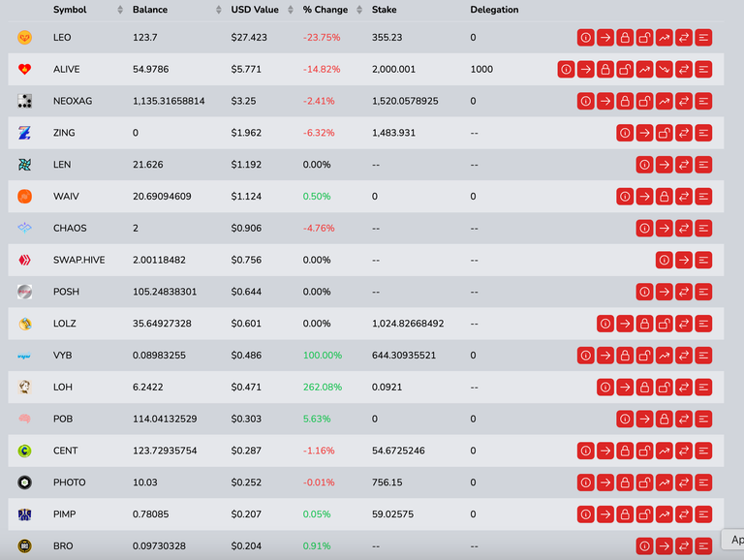
Task: Send LEN with the arrow icon
Action: (665, 165)
